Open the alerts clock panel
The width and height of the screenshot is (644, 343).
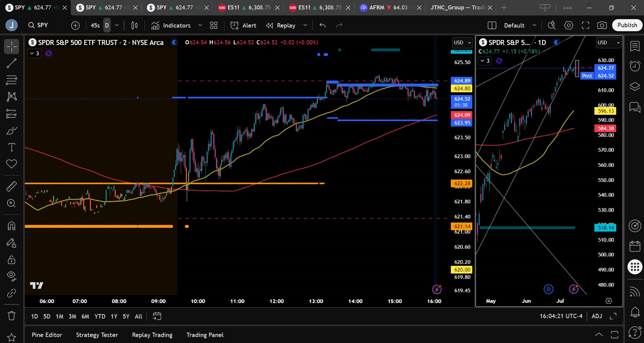635,66
